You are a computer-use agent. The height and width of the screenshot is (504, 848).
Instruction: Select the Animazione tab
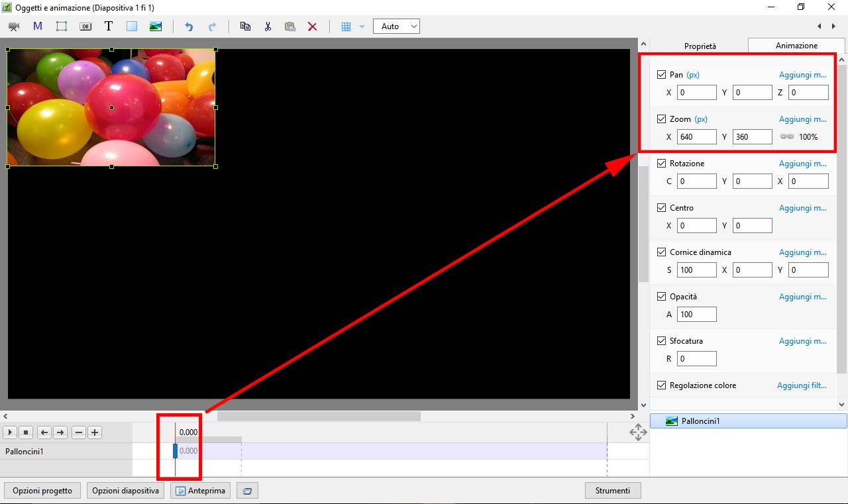796,46
